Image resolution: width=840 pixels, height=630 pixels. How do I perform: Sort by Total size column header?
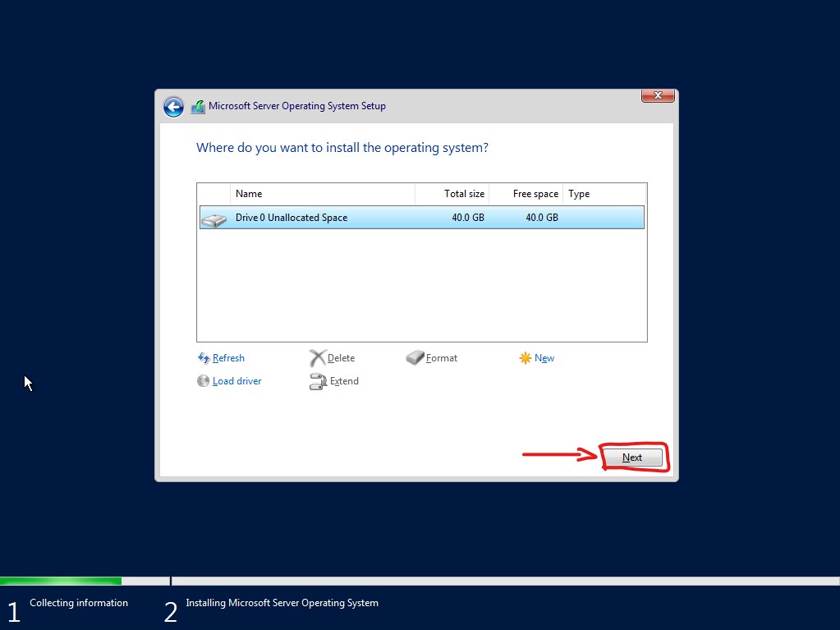[x=452, y=194]
